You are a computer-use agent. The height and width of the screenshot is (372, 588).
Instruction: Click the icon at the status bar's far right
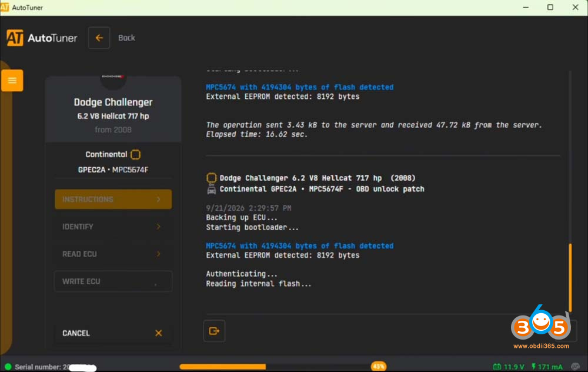pyautogui.click(x=575, y=366)
